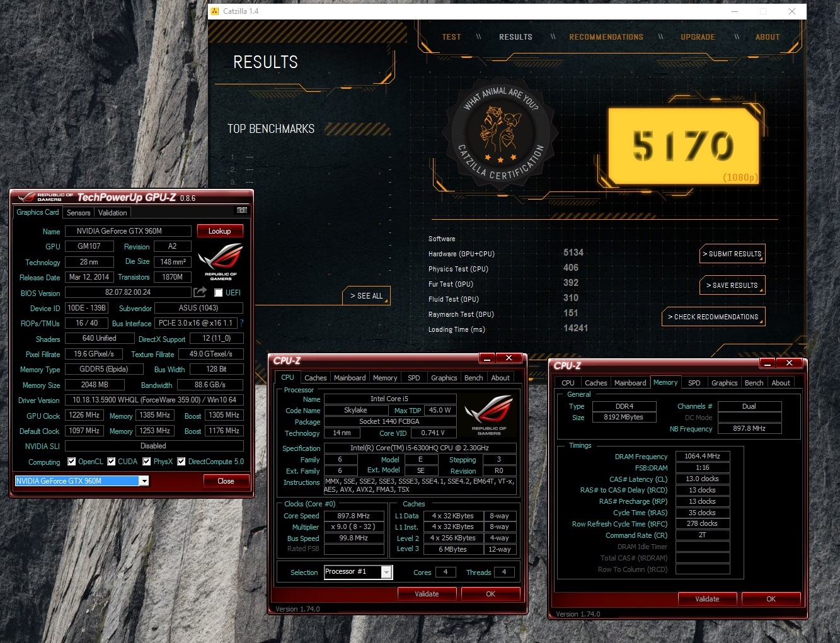Viewport: 840px width, 643px height.
Task: Click OK in the CPU-Z Memory window
Action: [x=771, y=599]
